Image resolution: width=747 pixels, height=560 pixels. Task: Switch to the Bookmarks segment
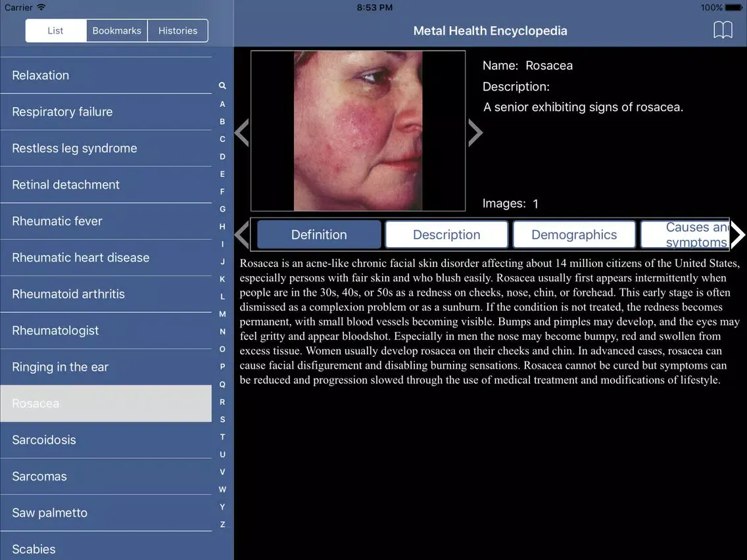(x=117, y=30)
